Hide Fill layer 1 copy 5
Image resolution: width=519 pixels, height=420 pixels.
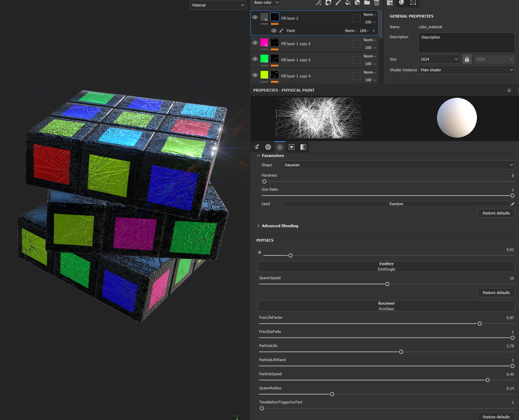255,59
